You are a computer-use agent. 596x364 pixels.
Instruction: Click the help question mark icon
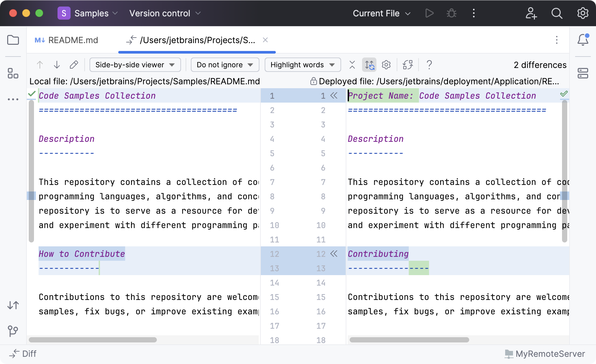(x=429, y=65)
